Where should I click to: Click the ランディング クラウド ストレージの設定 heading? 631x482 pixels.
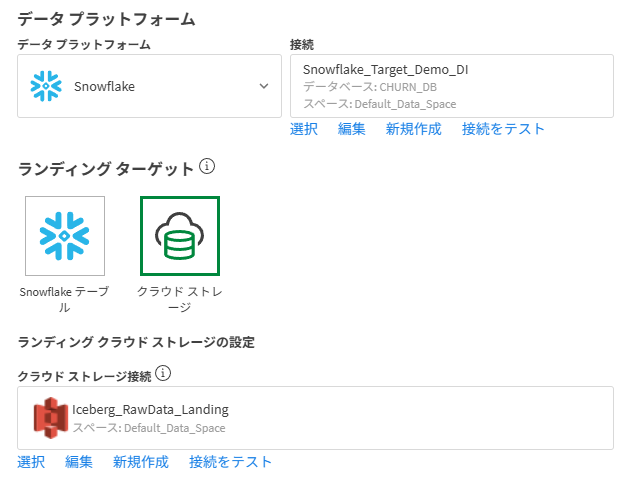(x=136, y=342)
